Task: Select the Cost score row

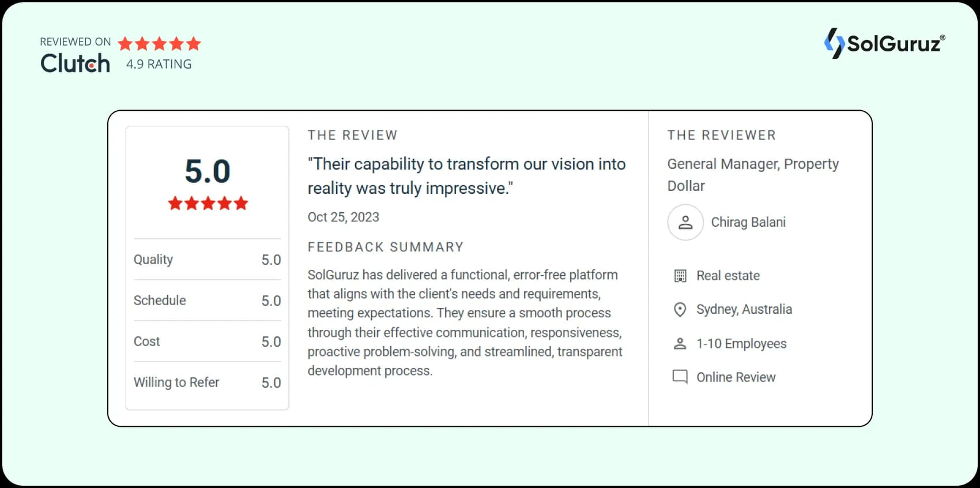Action: coord(207,341)
